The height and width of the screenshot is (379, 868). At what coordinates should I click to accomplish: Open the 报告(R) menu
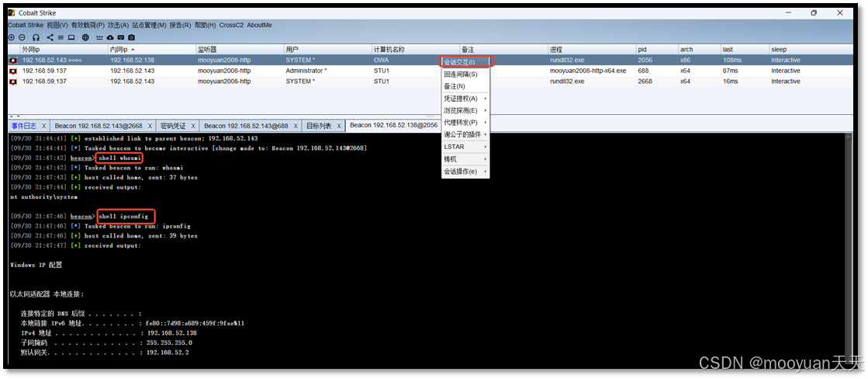180,25
